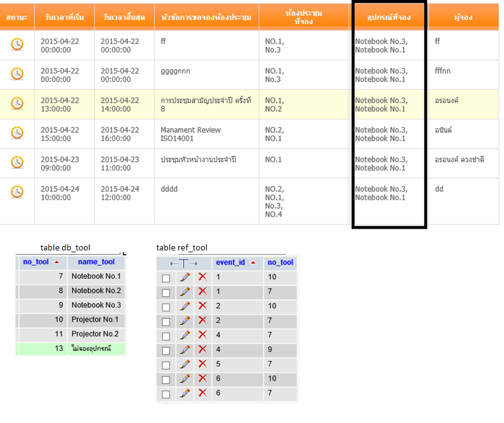
Task: Click the clock status icon for 'Manament Review ISO14001'
Action: (x=18, y=133)
